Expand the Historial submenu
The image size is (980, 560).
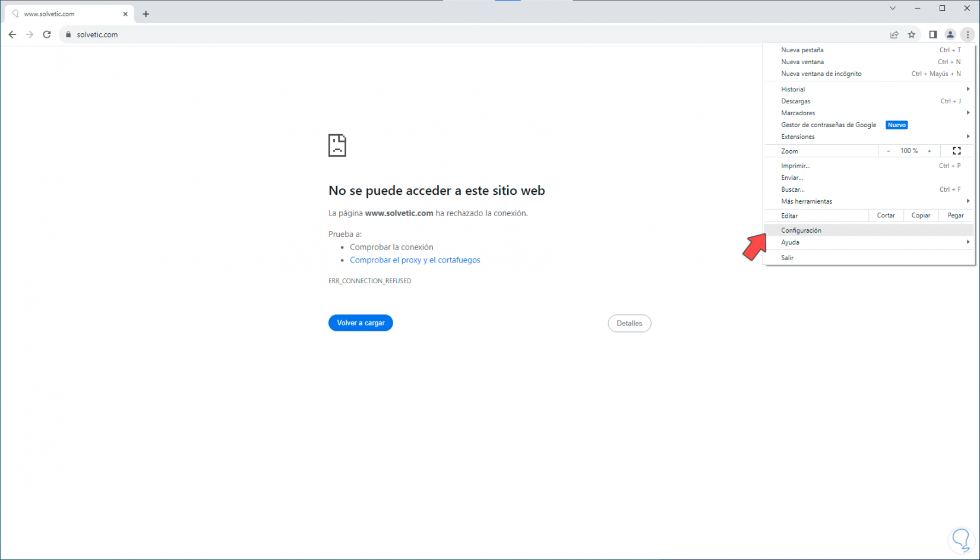pyautogui.click(x=869, y=89)
